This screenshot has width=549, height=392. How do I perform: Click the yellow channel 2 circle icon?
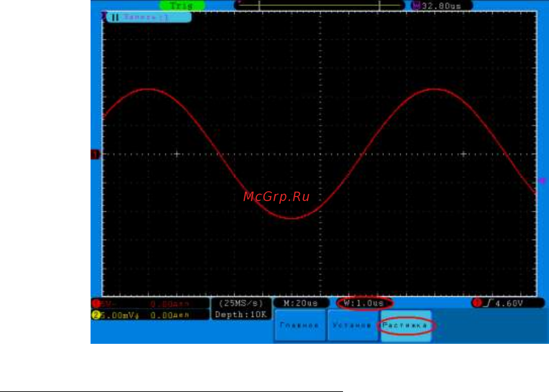click(x=96, y=315)
